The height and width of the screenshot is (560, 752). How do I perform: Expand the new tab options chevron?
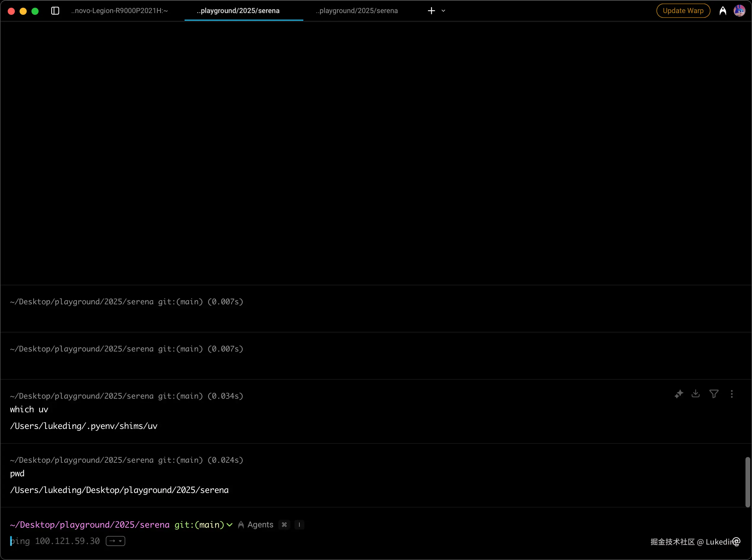click(443, 11)
